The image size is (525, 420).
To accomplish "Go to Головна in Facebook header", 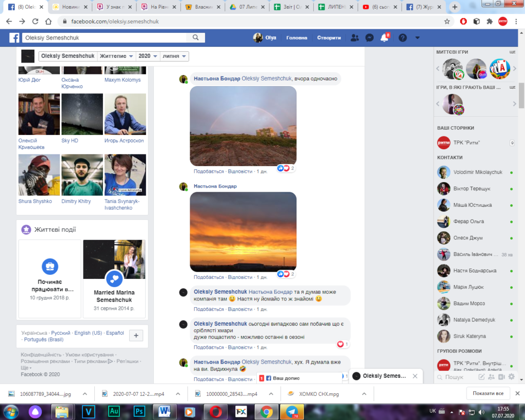I will coord(296,38).
